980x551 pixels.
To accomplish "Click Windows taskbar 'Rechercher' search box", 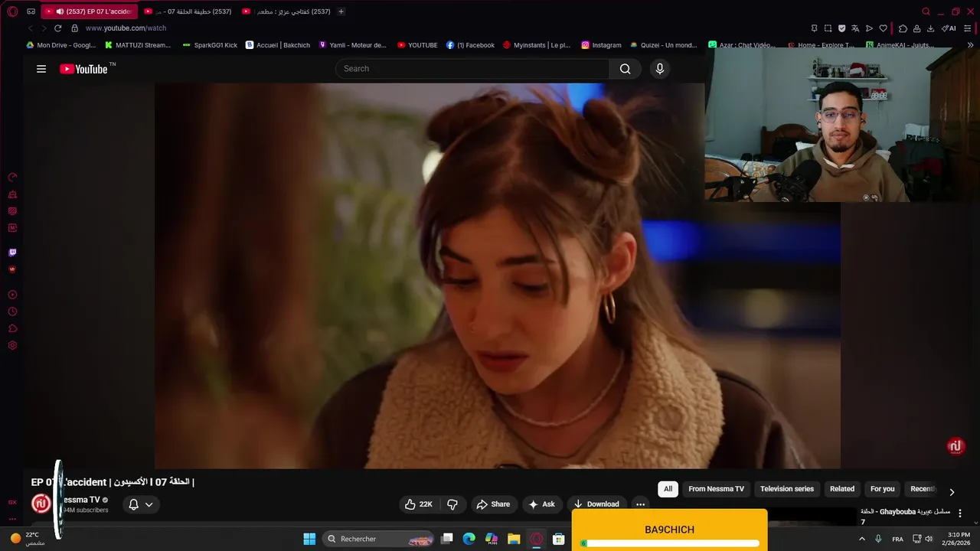I will 380,539.
